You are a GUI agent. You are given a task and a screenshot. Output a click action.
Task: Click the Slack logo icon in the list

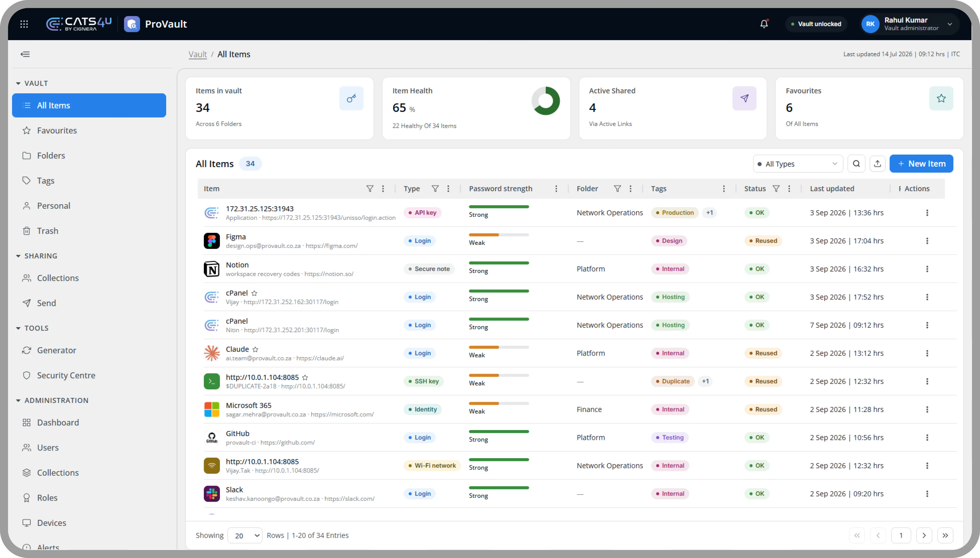pyautogui.click(x=212, y=494)
